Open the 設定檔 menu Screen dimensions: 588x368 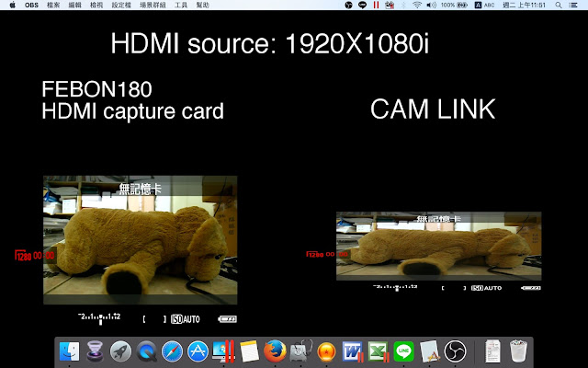(x=121, y=5)
